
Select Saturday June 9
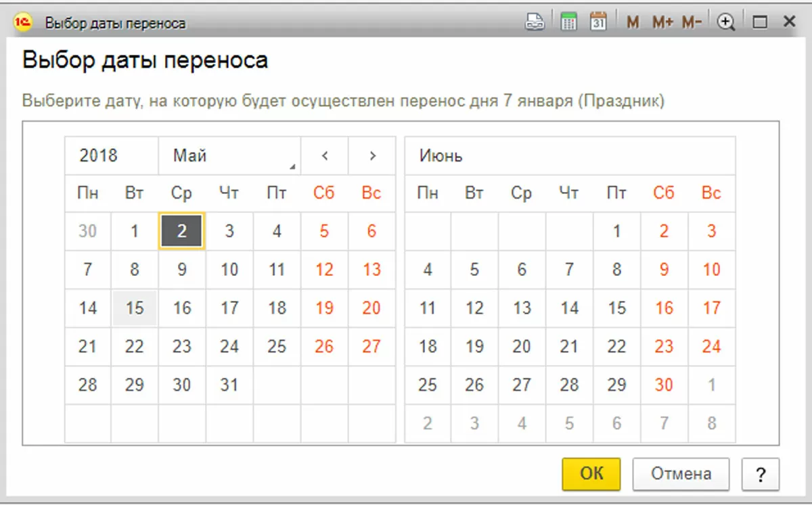(664, 270)
